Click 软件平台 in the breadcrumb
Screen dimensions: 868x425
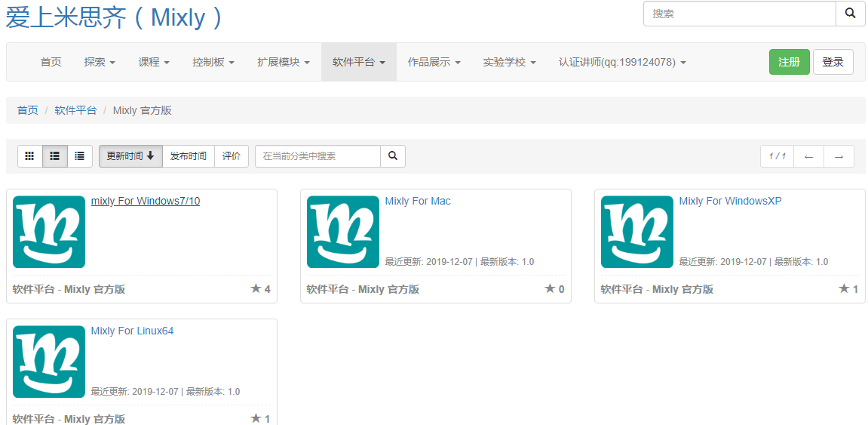pos(75,110)
